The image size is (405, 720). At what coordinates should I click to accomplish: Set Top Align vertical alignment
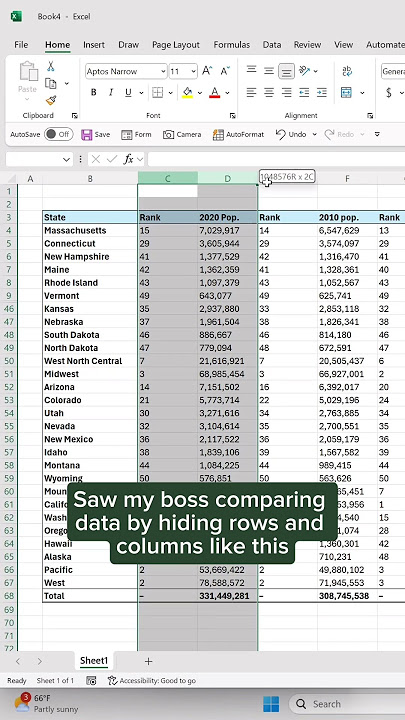click(x=251, y=70)
